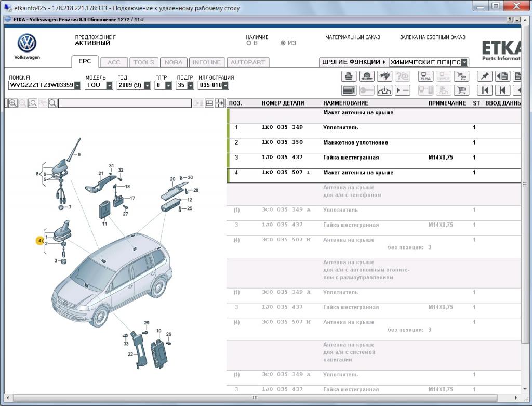This screenshot has width=532, height=406.
Task: Click callout number 22 on the diagram
Action: (x=130, y=354)
